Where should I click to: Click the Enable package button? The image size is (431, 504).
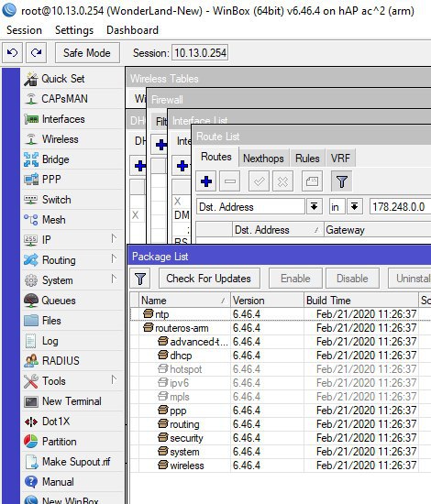click(295, 279)
